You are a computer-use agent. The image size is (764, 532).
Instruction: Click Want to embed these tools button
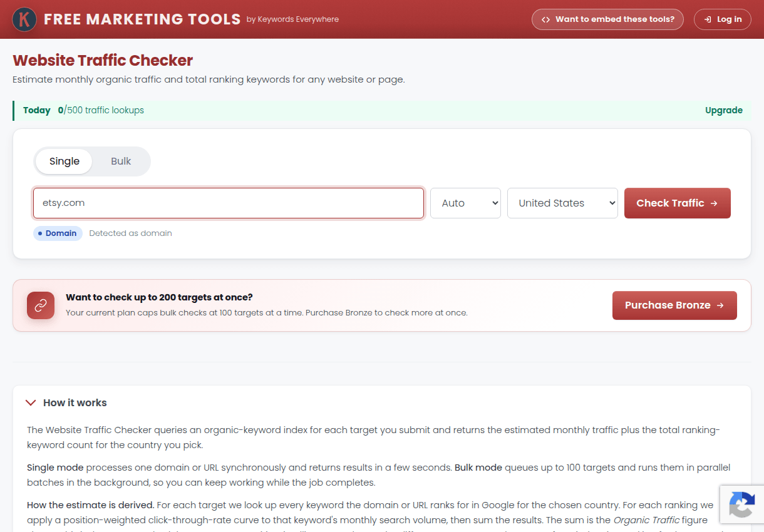point(607,19)
